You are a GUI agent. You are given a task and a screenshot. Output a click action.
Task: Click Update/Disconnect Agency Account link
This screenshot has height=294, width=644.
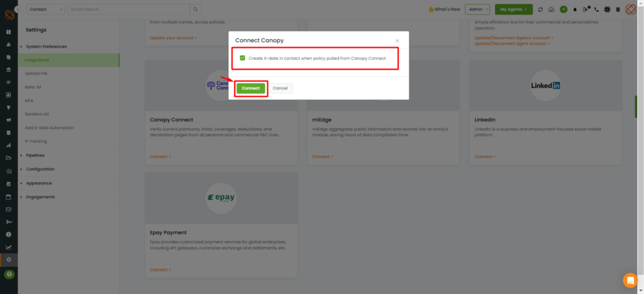click(513, 38)
